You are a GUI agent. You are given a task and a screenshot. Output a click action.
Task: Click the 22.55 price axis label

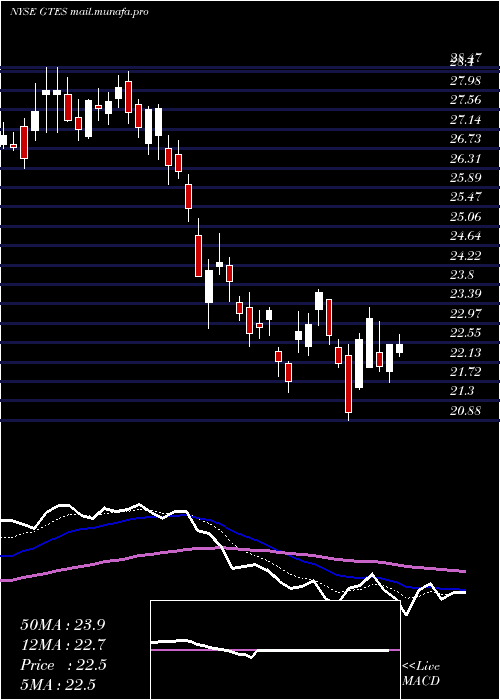pos(466,334)
